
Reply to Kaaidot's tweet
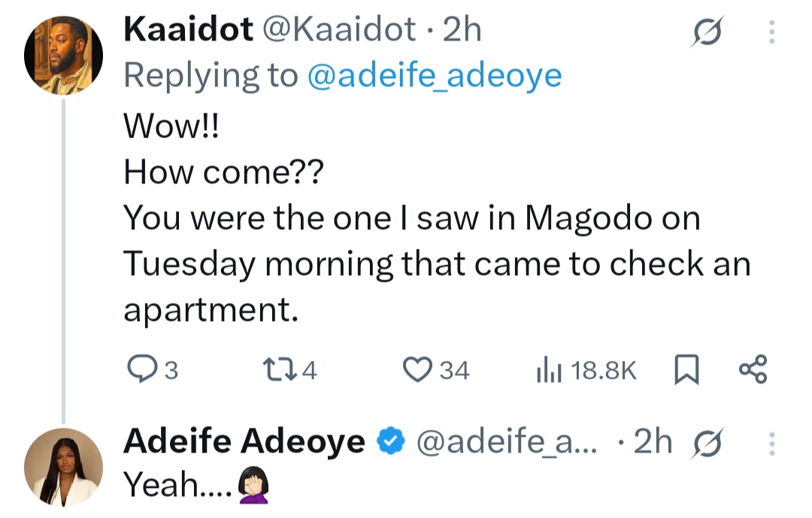[x=138, y=370]
